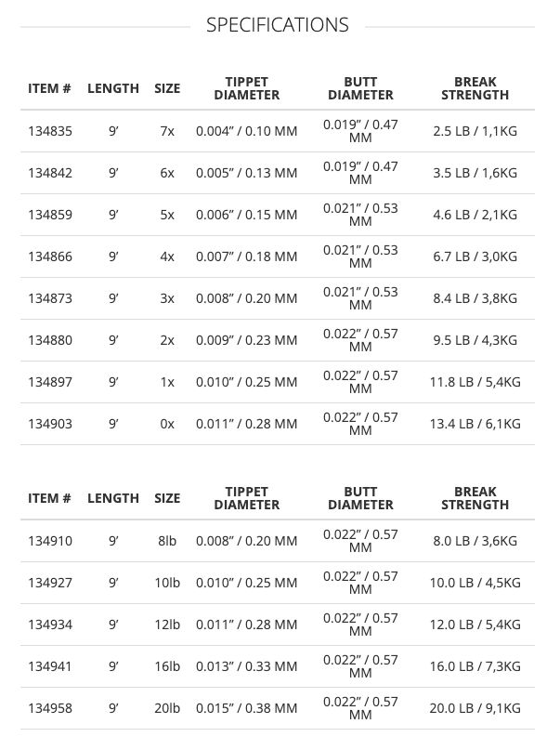Click the 10lb size cell
This screenshot has width=560, height=750.
[167, 583]
